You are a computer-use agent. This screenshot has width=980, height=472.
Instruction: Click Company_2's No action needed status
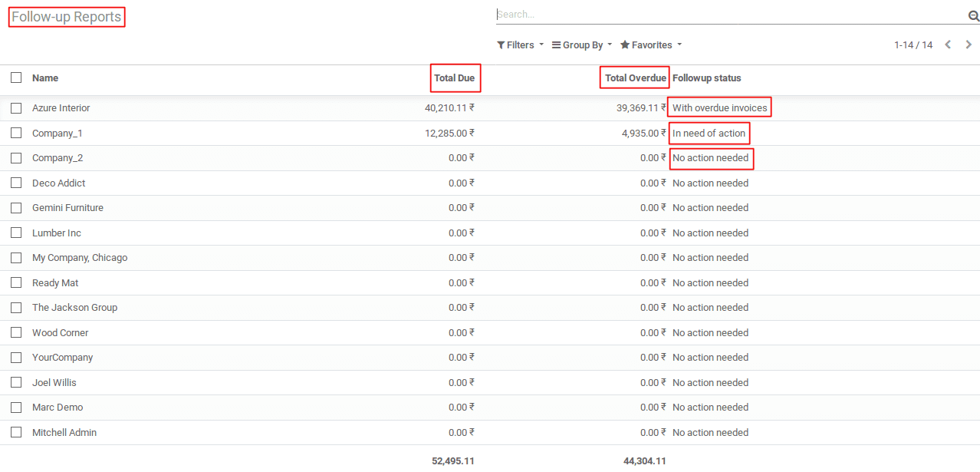tap(711, 158)
